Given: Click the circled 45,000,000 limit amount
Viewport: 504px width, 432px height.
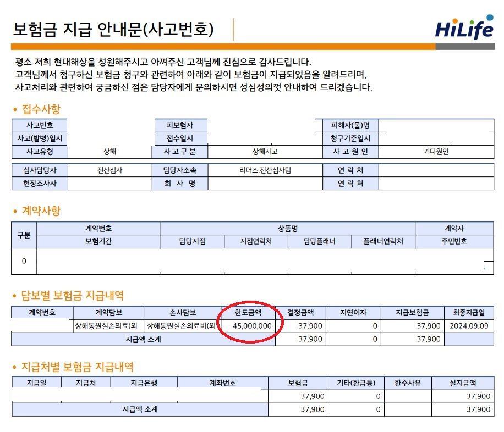Looking at the screenshot, I should [x=252, y=326].
